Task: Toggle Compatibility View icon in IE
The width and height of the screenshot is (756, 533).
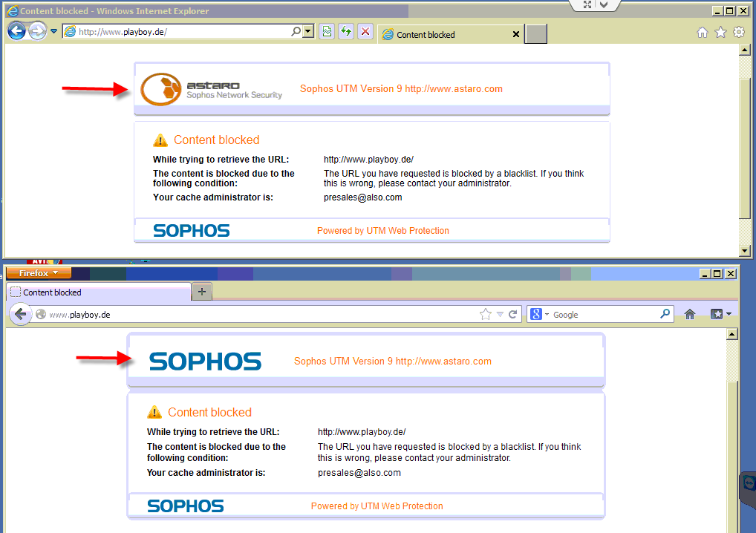Action: (x=327, y=32)
